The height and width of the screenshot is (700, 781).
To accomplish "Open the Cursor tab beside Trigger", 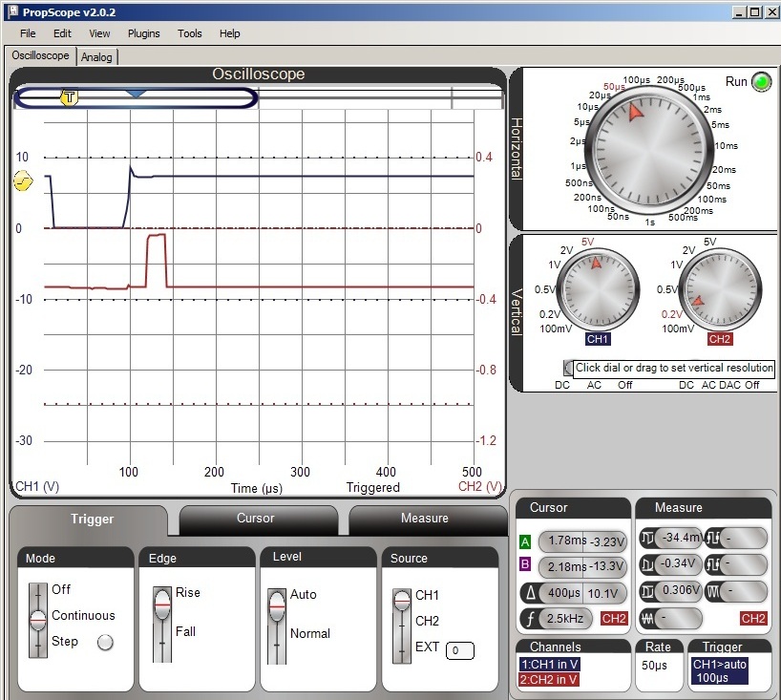I will coord(256,519).
